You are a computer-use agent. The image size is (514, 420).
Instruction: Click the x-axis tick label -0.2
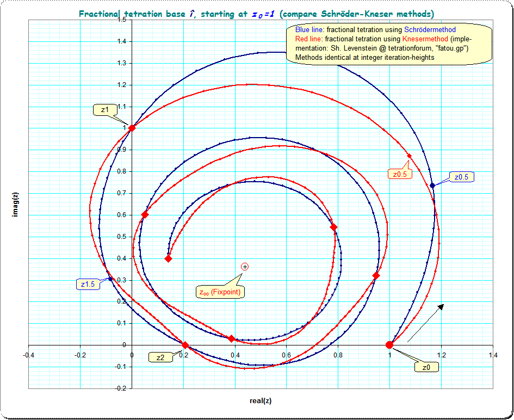80,355
